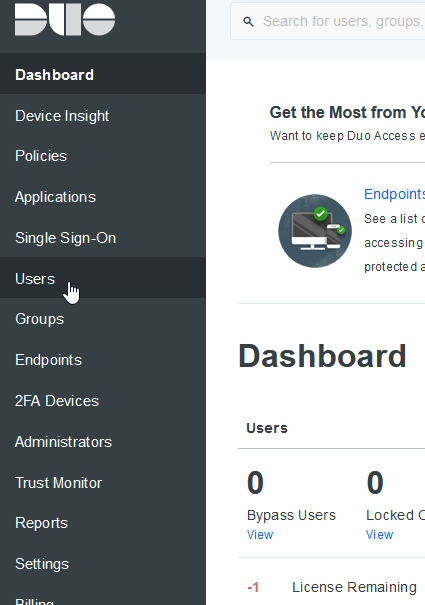Screen dimensions: 425x605
Task: Click the search magnifier icon
Action: (x=249, y=22)
